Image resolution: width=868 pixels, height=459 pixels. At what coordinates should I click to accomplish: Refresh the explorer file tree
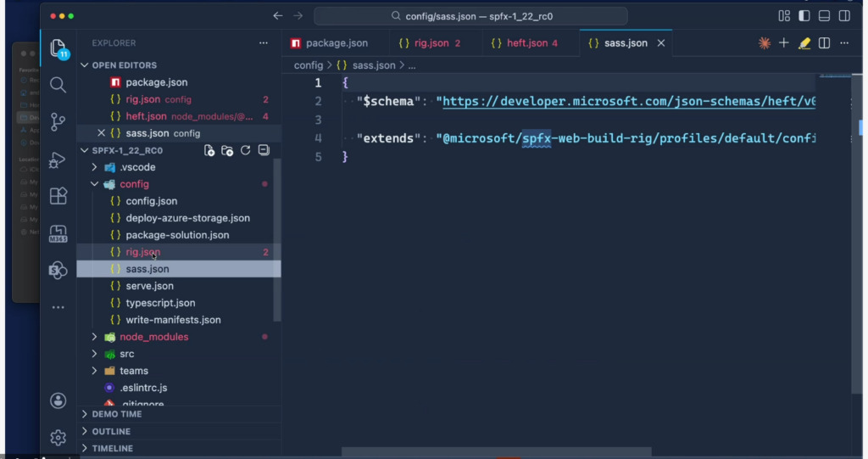pos(245,150)
